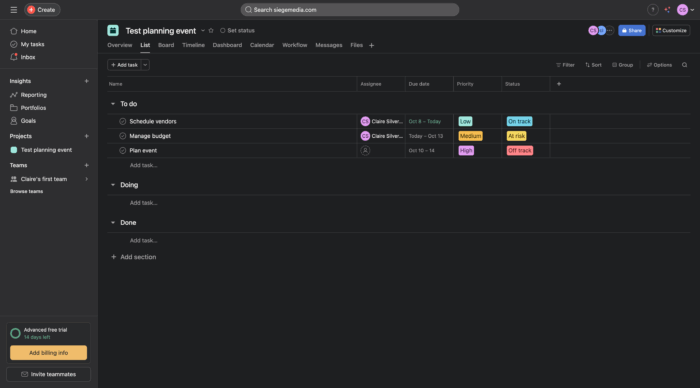Switch to Files tab
The width and height of the screenshot is (700, 388).
pos(356,45)
